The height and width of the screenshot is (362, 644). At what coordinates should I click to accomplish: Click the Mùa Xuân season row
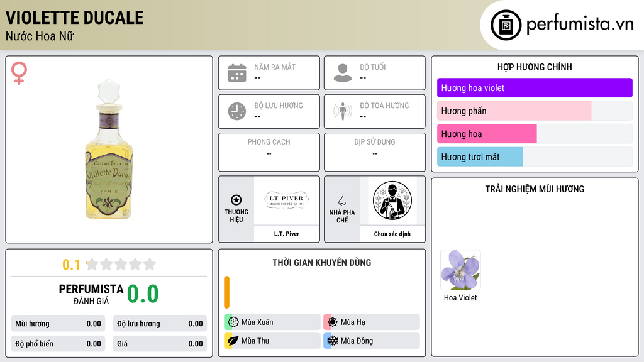(x=272, y=322)
